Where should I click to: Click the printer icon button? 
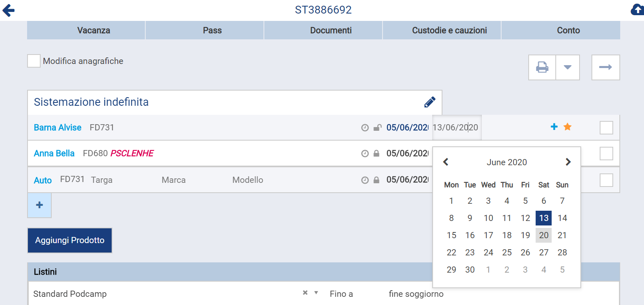coord(542,67)
